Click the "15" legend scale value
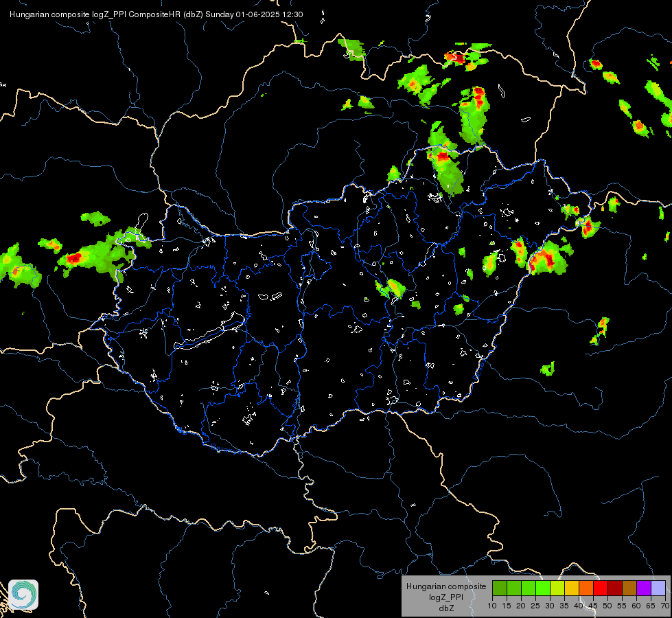The image size is (672, 618). [x=507, y=606]
